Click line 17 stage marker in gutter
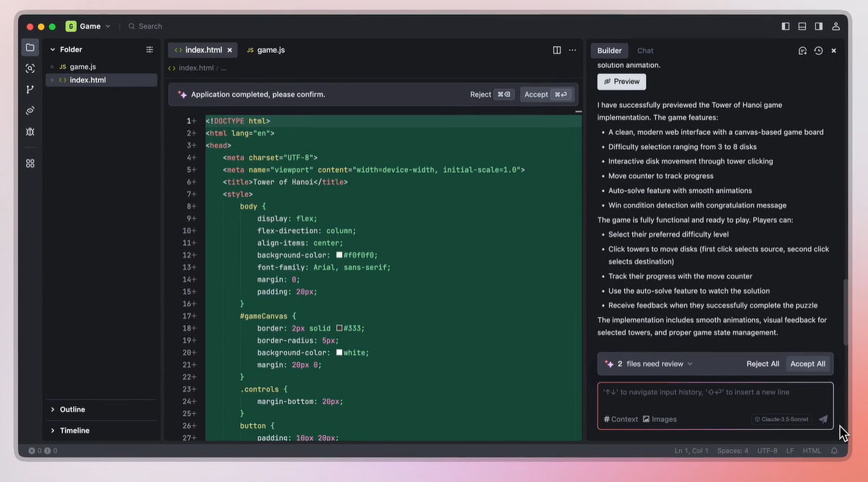This screenshot has height=482, width=868. point(194,316)
